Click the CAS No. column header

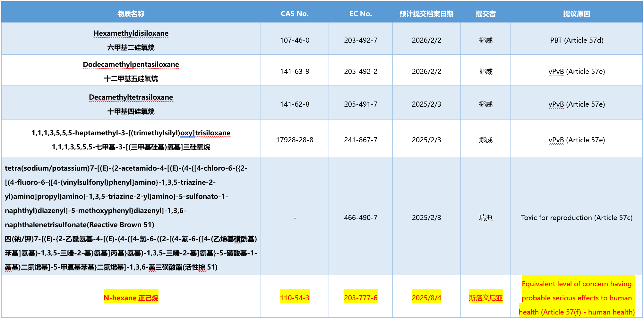tap(294, 13)
